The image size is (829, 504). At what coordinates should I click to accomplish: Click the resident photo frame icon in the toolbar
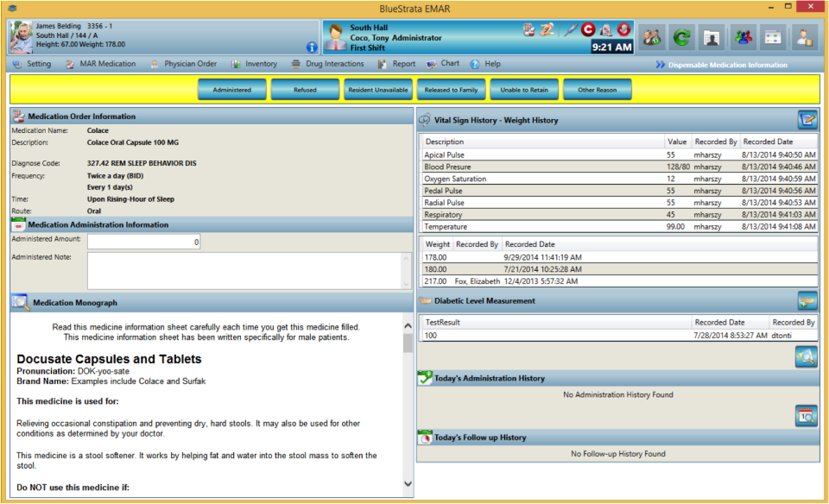coord(710,36)
